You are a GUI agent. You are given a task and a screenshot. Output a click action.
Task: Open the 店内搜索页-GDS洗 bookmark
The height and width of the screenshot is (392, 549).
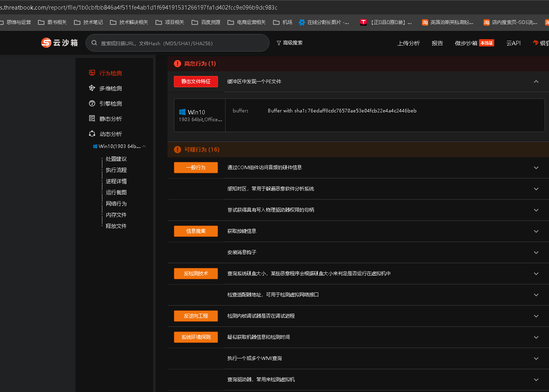(510, 22)
